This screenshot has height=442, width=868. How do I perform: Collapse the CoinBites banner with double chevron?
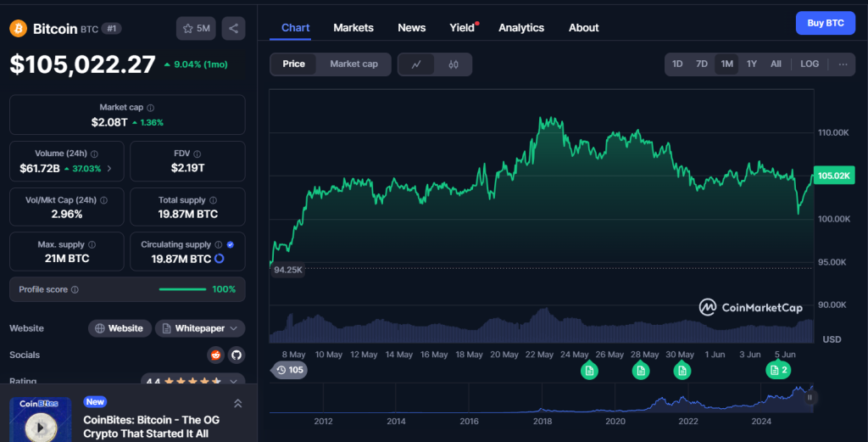[x=237, y=404]
